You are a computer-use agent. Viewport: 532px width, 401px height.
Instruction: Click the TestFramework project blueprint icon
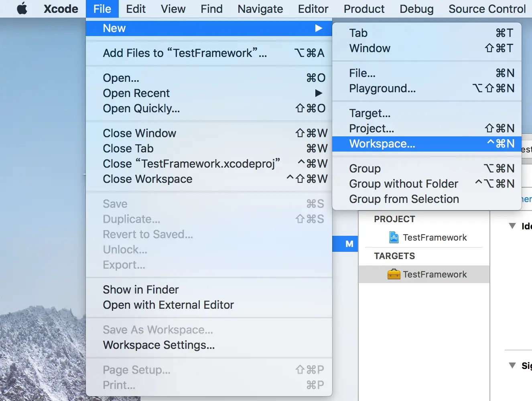394,237
